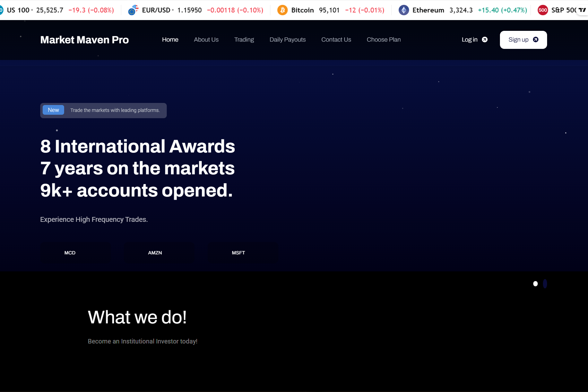Click the arrow icon inside Sign up button
This screenshot has height=392, width=588.
pos(536,40)
